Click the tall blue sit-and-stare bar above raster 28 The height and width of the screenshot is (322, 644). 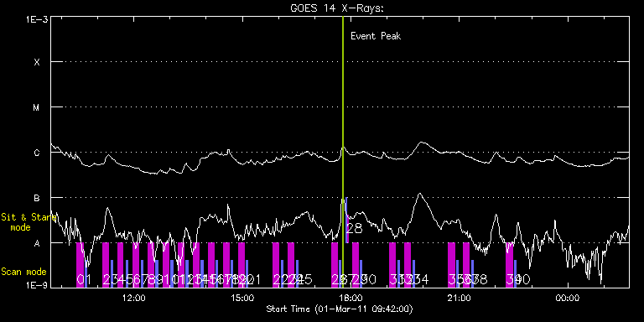[x=347, y=220]
